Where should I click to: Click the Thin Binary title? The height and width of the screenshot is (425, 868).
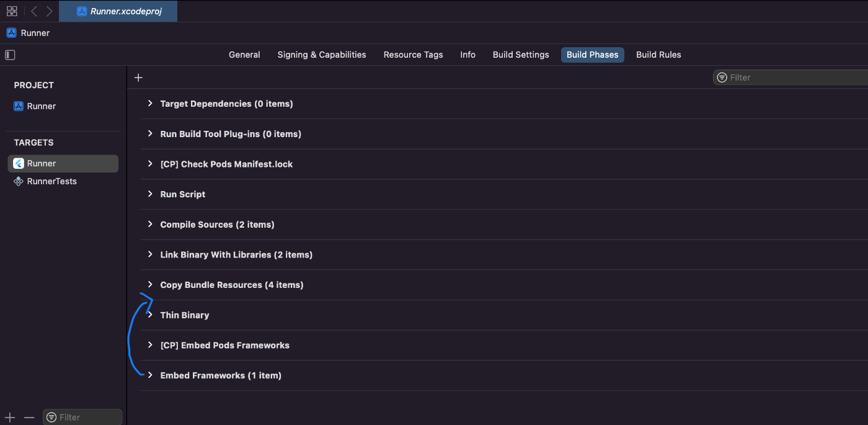(185, 315)
